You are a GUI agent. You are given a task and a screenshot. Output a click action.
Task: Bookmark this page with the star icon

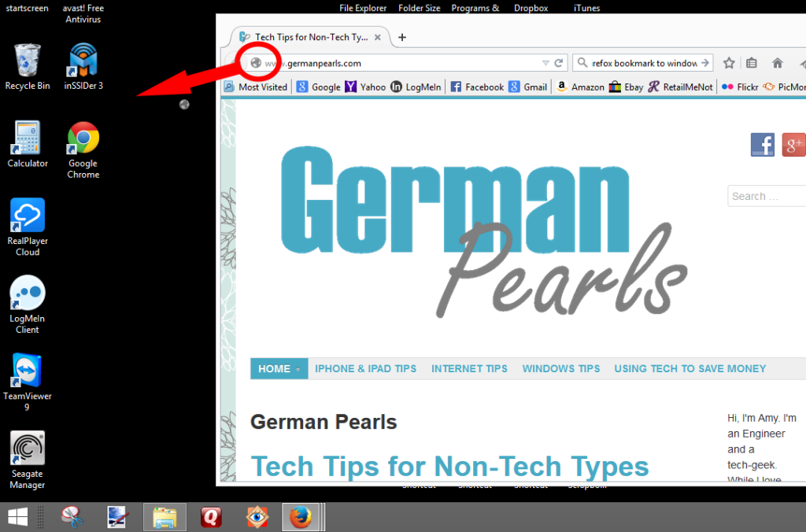click(728, 62)
